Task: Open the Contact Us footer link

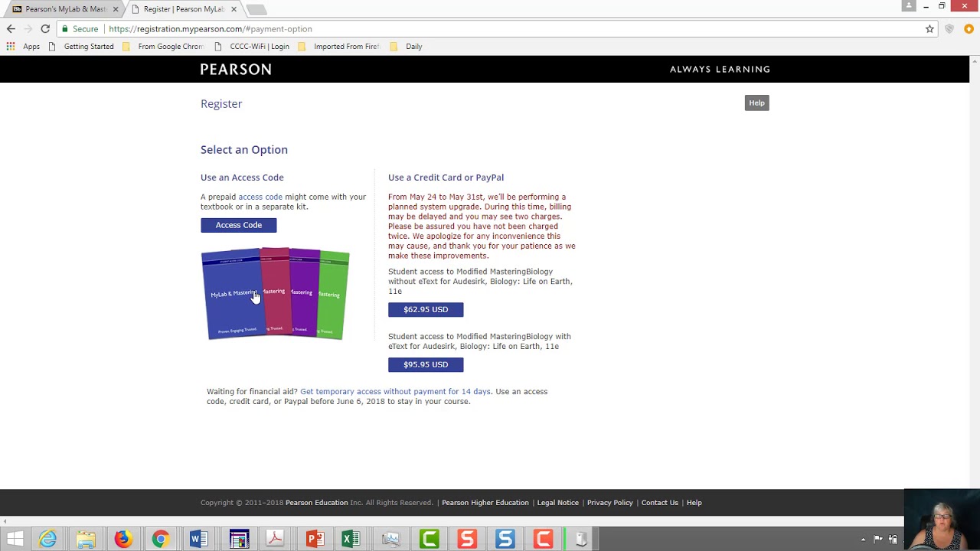Action: pos(660,503)
